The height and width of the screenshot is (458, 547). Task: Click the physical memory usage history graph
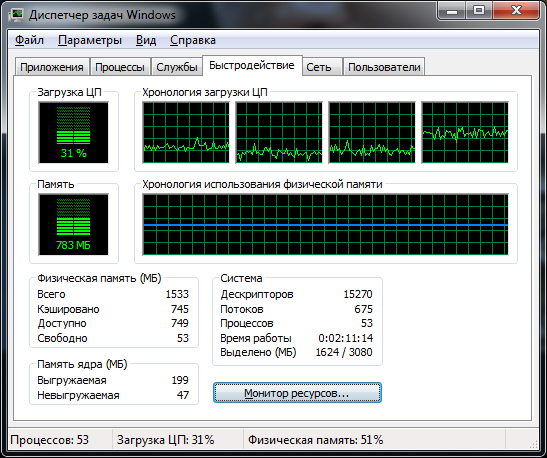pos(325,224)
